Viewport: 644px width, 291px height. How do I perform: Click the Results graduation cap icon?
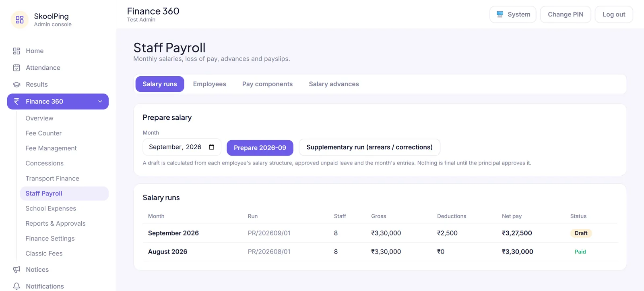coord(17,85)
